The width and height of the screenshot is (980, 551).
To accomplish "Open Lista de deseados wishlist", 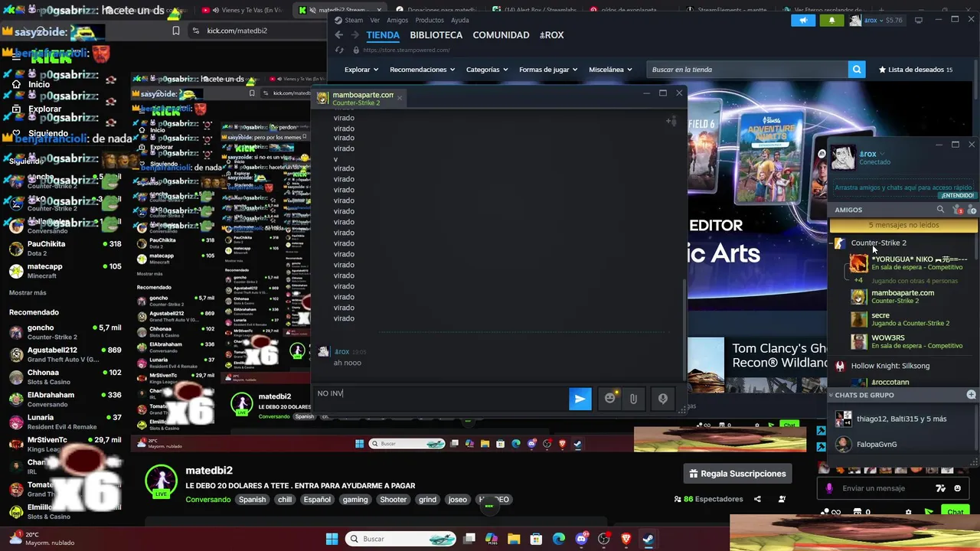I will 916,70.
